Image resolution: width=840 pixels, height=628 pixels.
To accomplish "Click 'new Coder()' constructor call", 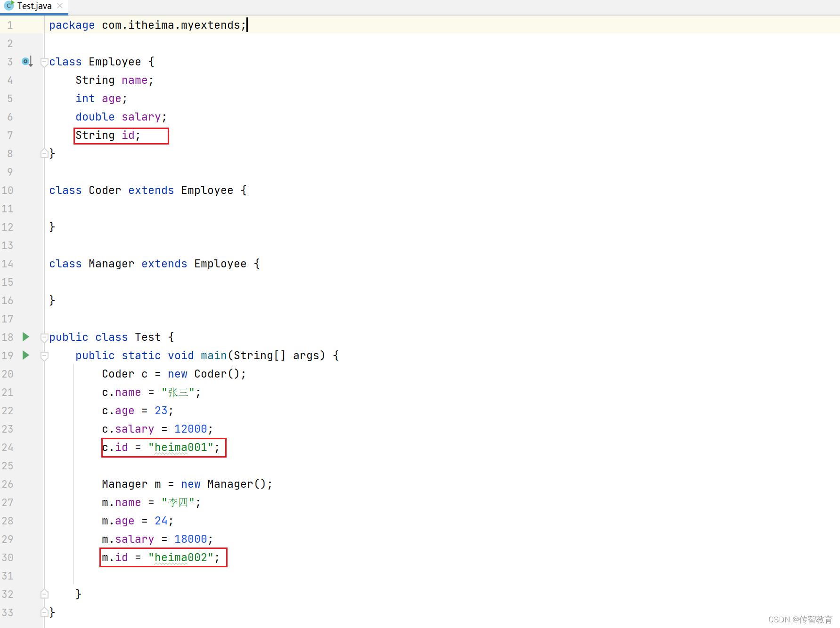I will (204, 374).
